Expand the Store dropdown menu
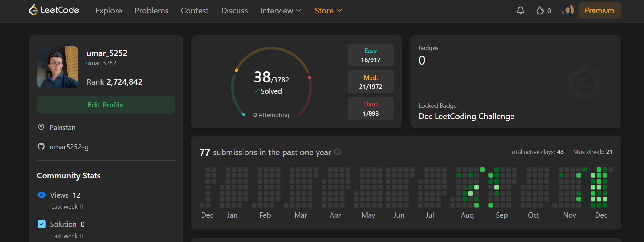644x242 pixels. point(328,11)
